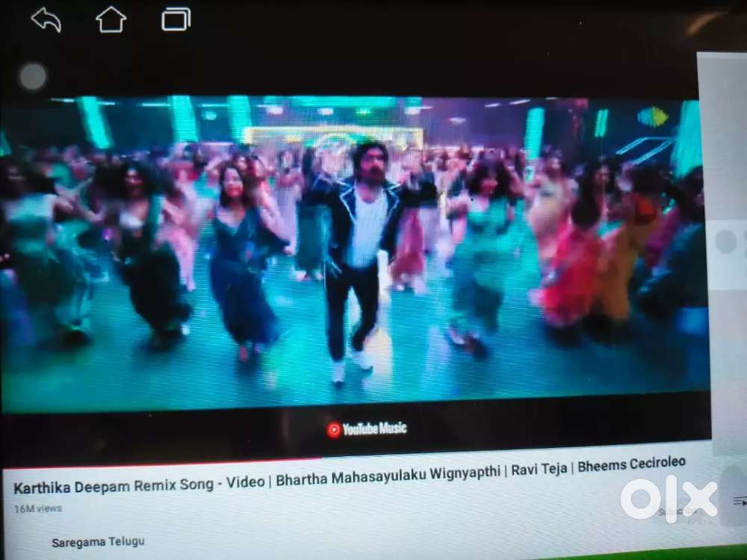Screen dimensions: 747x560
Task: Open the playlist queue icon at right
Action: (x=740, y=501)
